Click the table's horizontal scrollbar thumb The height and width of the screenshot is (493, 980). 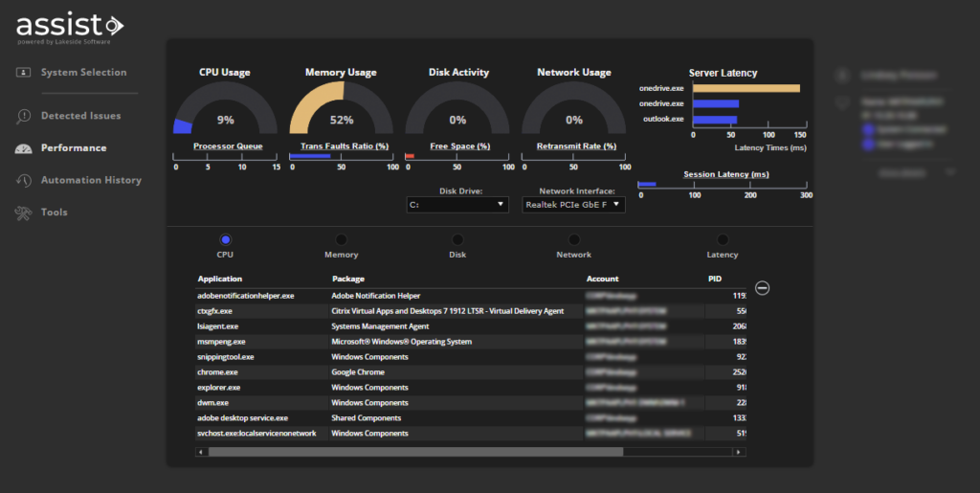[415, 452]
